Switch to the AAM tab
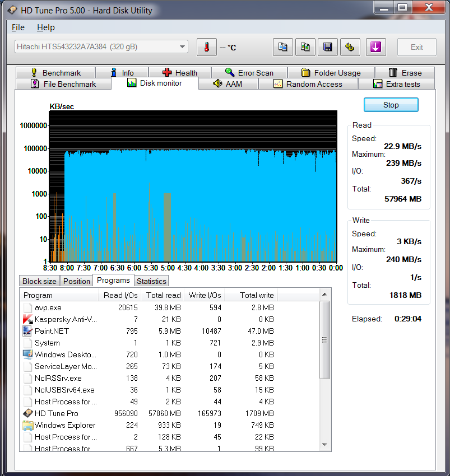This screenshot has width=450, height=476. click(228, 84)
